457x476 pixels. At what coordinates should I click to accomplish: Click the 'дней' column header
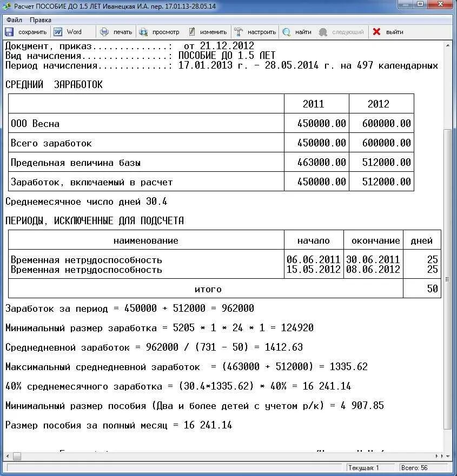coord(421,241)
